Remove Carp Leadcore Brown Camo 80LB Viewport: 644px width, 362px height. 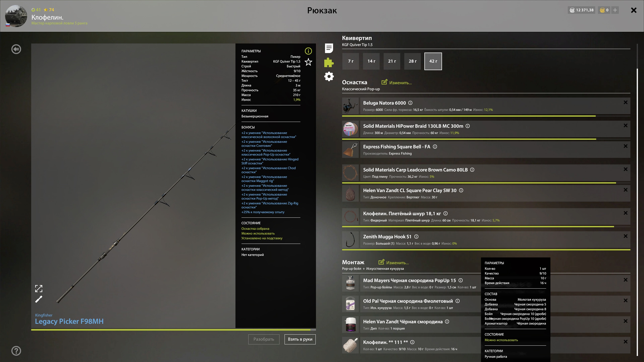click(626, 169)
